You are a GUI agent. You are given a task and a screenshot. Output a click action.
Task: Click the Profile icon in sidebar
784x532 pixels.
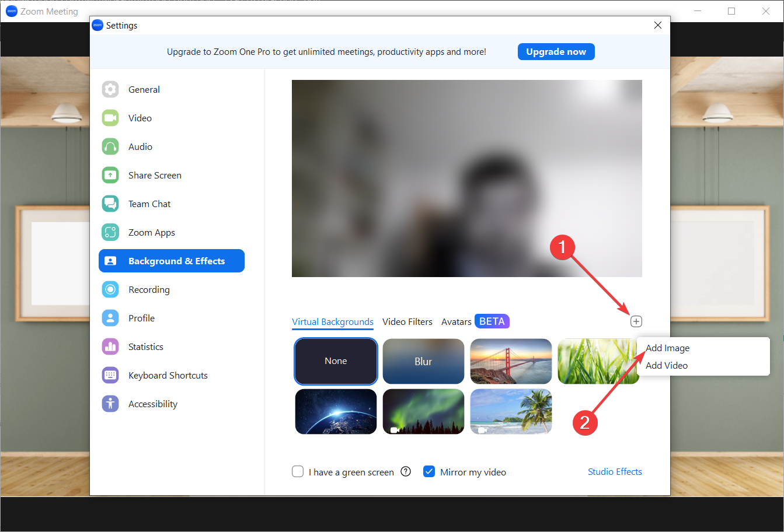110,318
